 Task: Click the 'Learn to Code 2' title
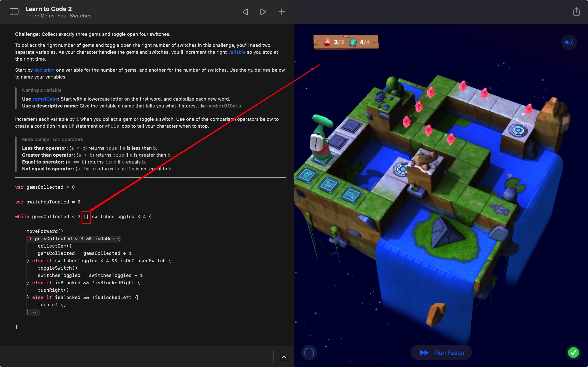coord(48,9)
